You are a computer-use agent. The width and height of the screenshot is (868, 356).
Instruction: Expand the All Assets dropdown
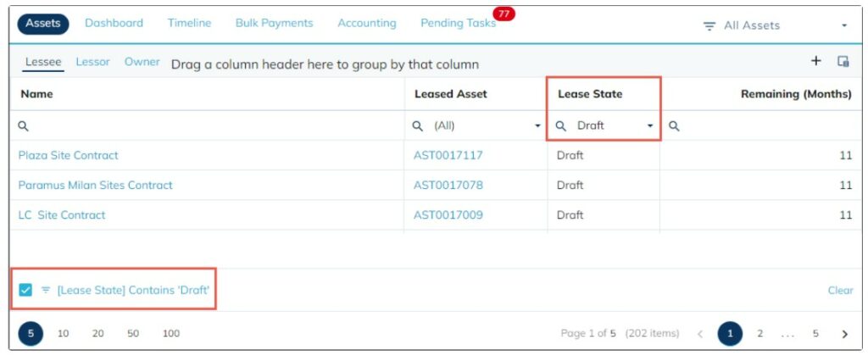coord(843,26)
